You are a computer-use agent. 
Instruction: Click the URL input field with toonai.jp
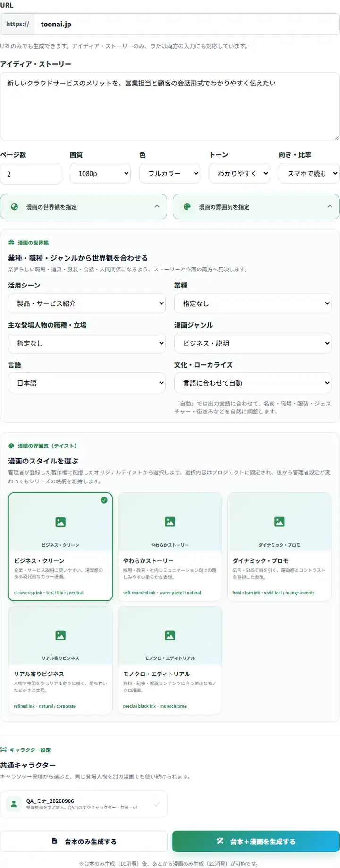coord(187,24)
